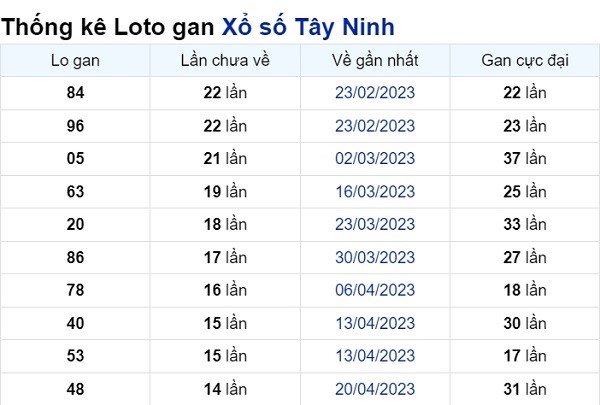Click the Lần chưa về column header
This screenshot has width=600, height=405.
(x=225, y=60)
